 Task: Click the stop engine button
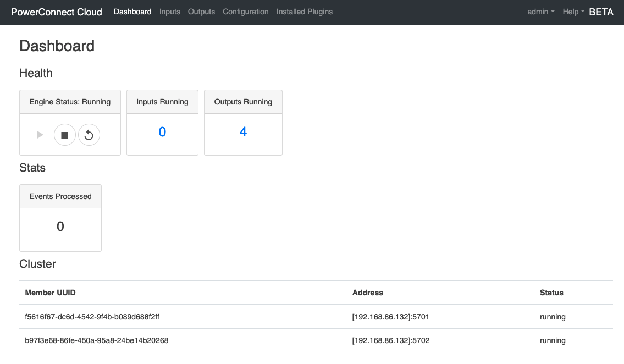point(64,135)
